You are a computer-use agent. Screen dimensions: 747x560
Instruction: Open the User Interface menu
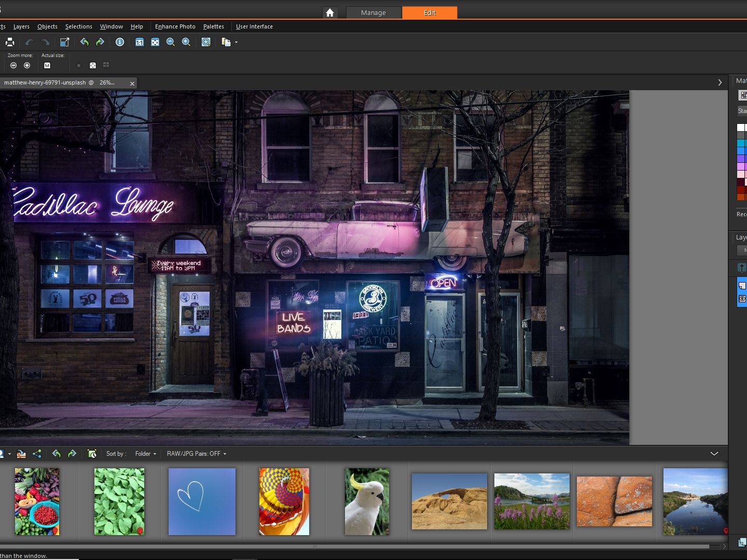coord(254,26)
